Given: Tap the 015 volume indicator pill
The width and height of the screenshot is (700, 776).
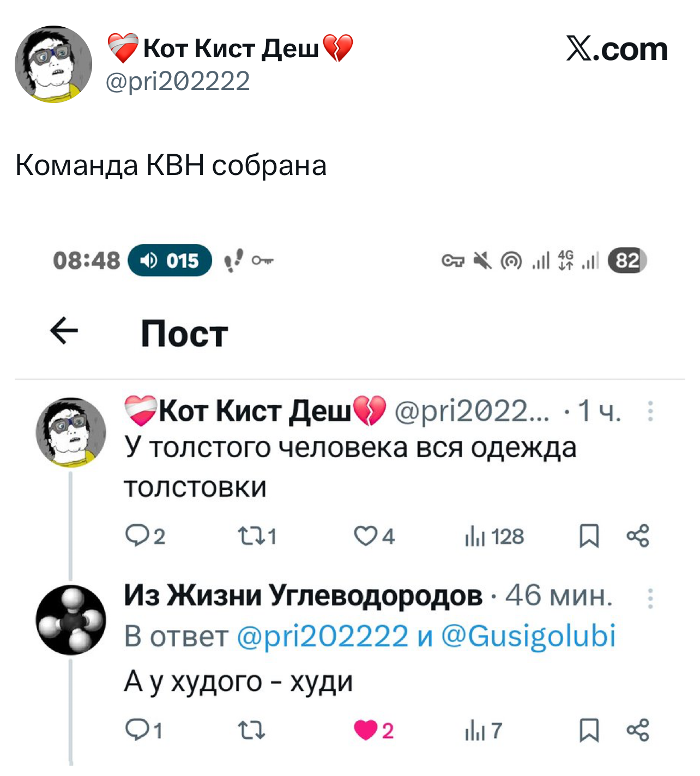Looking at the screenshot, I should pos(170,260).
